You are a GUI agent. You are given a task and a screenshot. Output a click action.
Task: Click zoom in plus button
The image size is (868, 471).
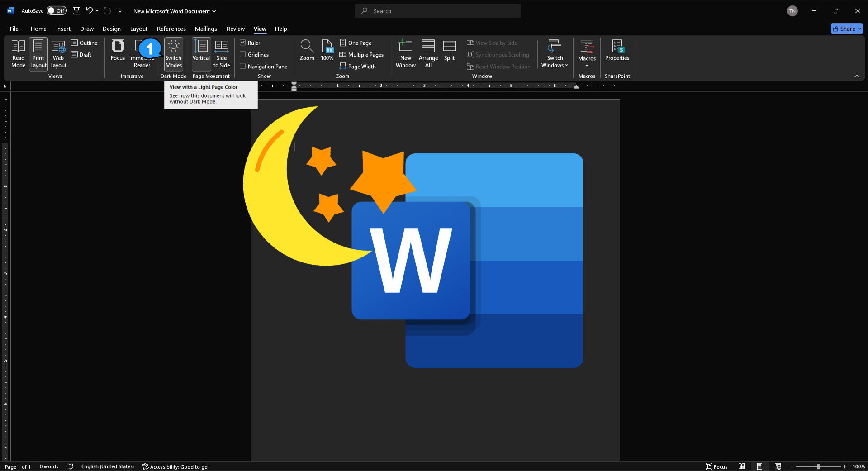(x=844, y=466)
